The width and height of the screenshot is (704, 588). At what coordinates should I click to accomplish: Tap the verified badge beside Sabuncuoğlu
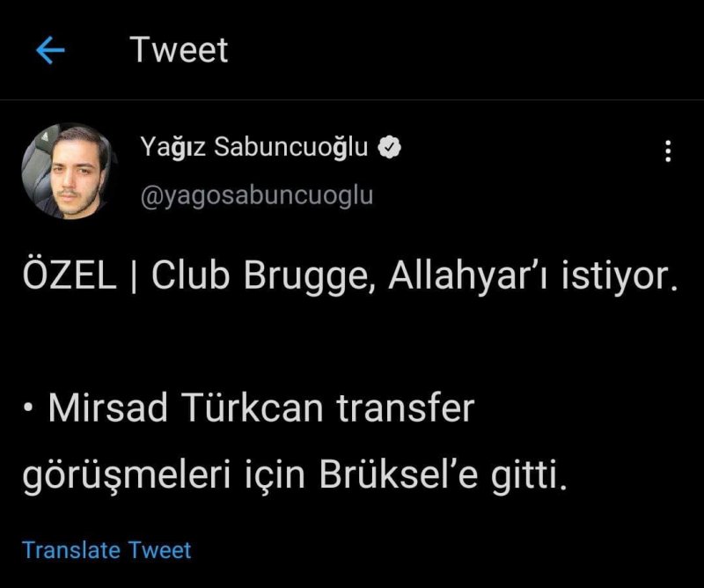click(x=389, y=147)
